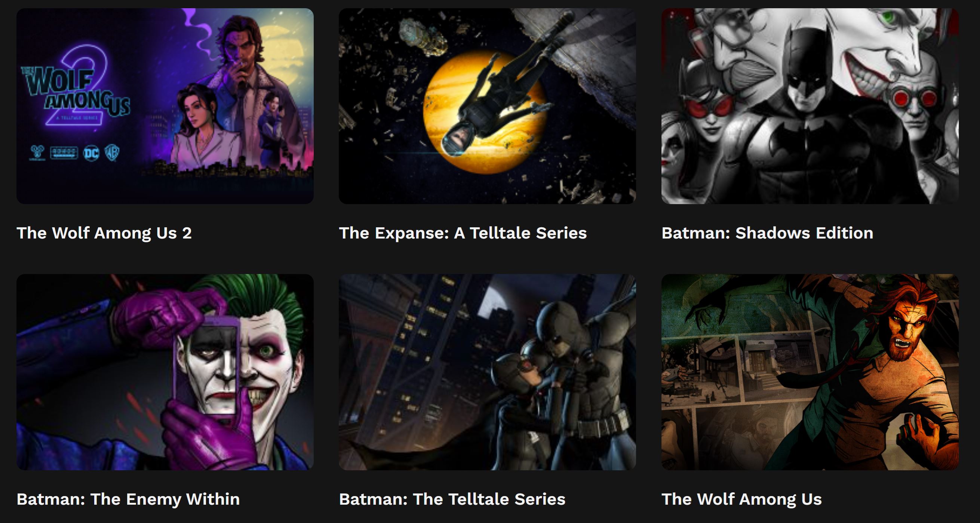Image resolution: width=980 pixels, height=523 pixels.
Task: Select The Wolf Among Us comic-panel thumbnail
Action: click(x=810, y=372)
